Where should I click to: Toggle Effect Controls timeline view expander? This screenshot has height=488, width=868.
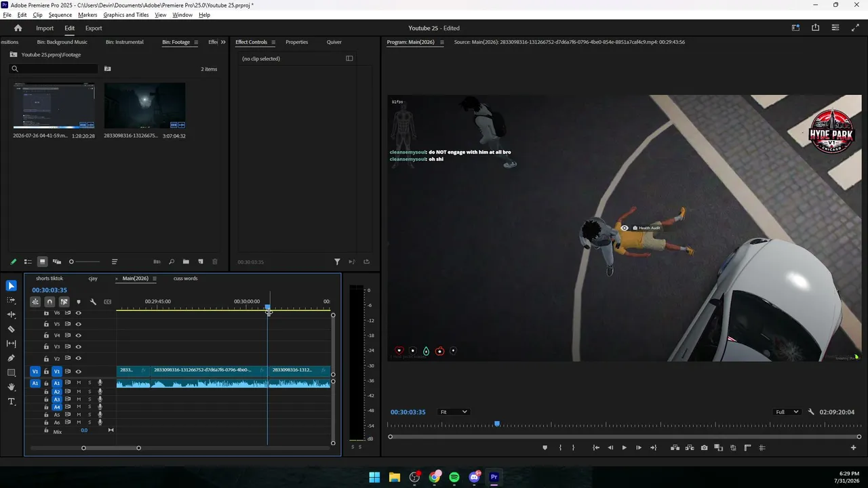[x=349, y=58]
